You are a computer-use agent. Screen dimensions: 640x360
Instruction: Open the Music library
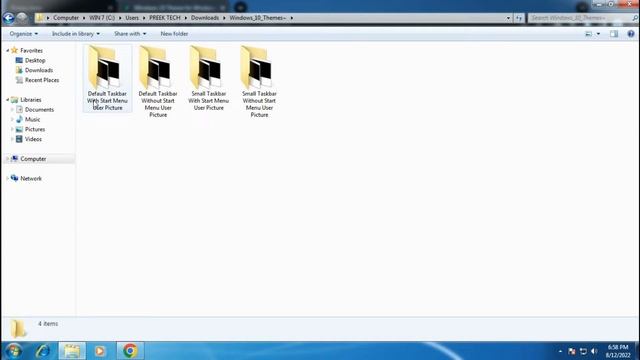[x=32, y=120]
